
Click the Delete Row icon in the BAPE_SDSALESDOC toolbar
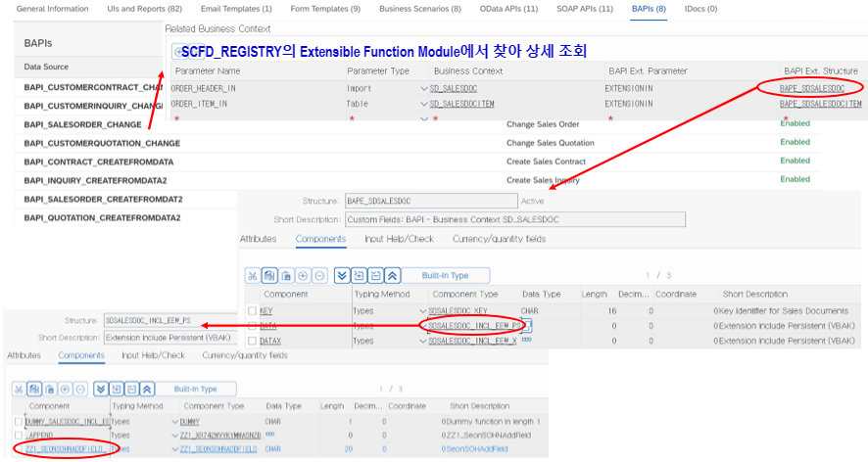point(375,276)
